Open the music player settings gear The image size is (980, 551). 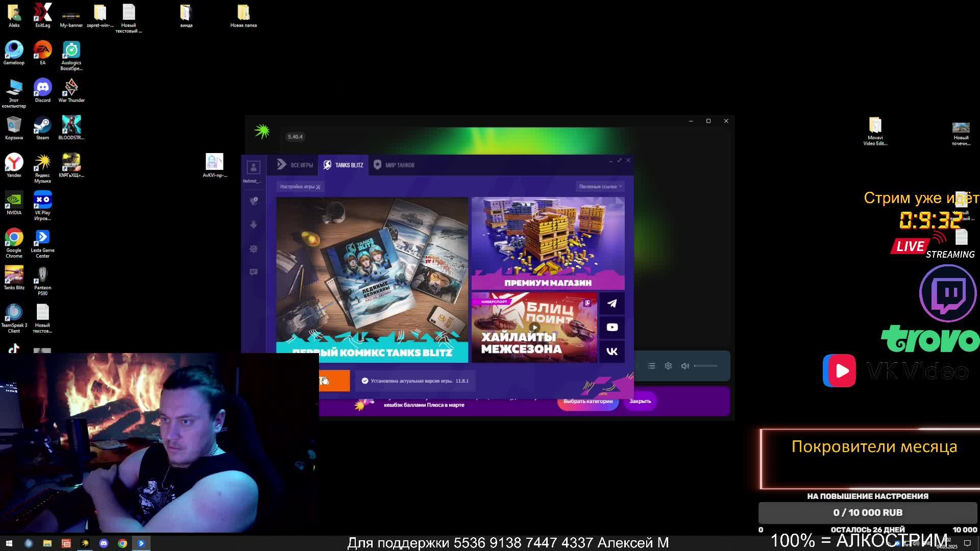point(668,366)
